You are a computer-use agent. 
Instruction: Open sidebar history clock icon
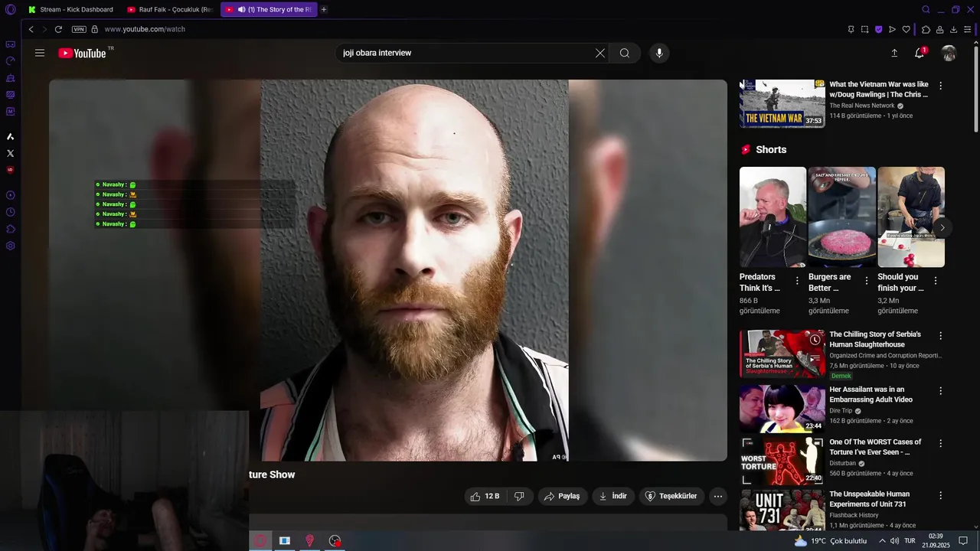point(10,212)
